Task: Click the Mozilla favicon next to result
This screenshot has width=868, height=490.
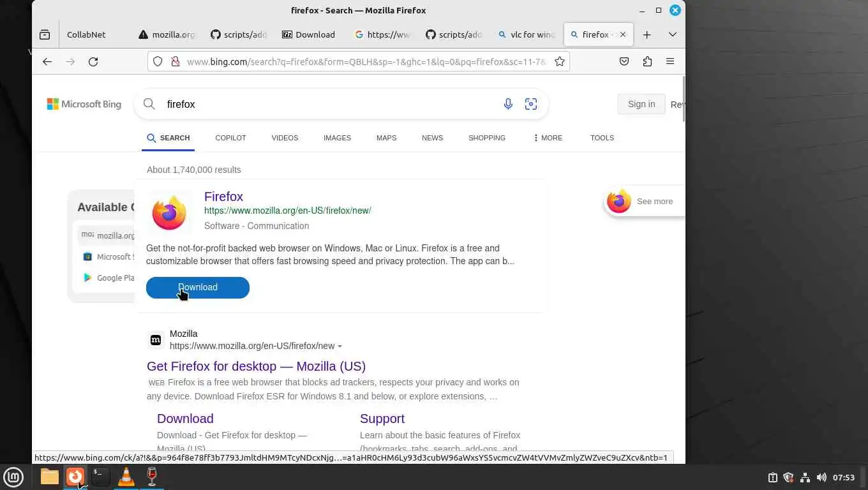Action: click(156, 340)
